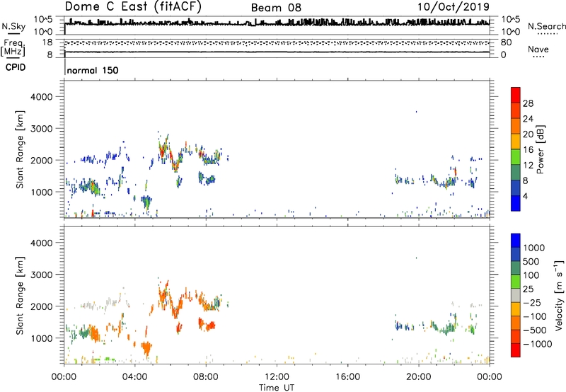The height and width of the screenshot is (392, 566).
Task: Select the '500' label on Velocity colorbar
Action: (531, 261)
